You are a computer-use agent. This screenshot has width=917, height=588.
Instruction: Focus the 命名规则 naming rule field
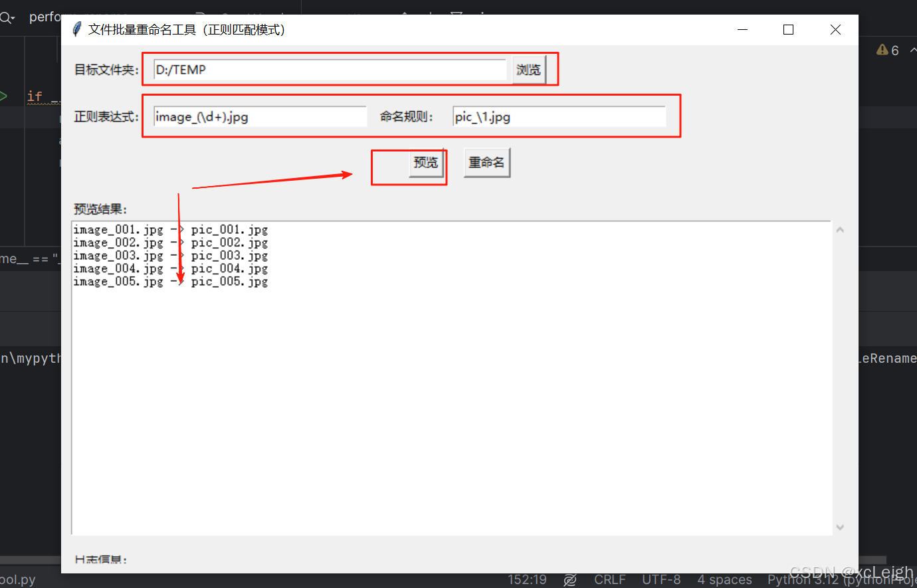pos(559,117)
